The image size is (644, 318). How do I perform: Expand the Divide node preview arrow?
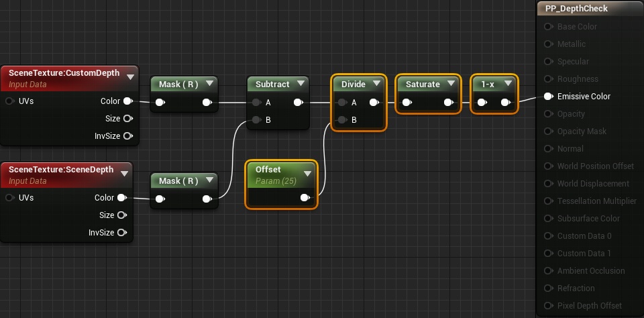[x=376, y=84]
